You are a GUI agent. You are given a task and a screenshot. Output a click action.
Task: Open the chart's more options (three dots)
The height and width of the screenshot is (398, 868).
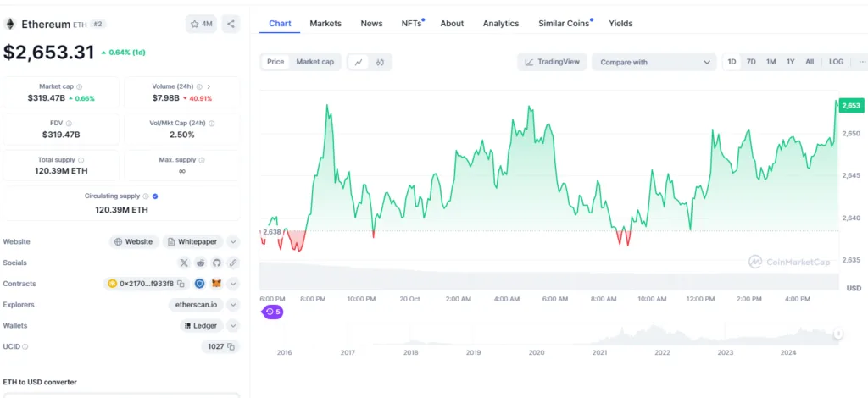[862, 62]
